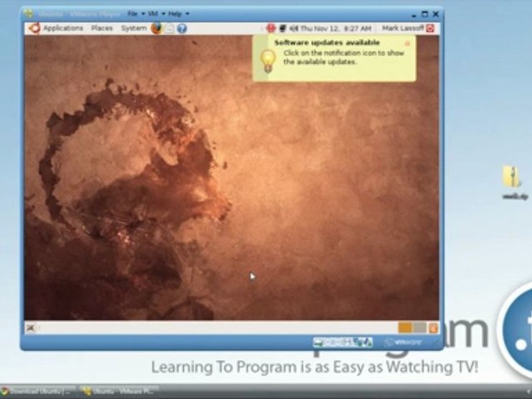Switch to Download Ubuntu browser taskbar button
This screenshot has width=532, height=399.
(36, 391)
